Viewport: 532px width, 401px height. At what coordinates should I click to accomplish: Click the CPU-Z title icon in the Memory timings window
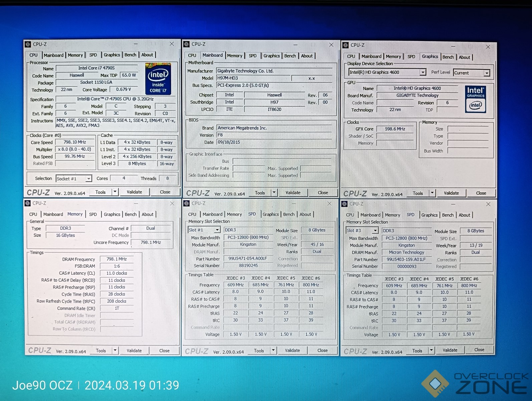[28, 203]
